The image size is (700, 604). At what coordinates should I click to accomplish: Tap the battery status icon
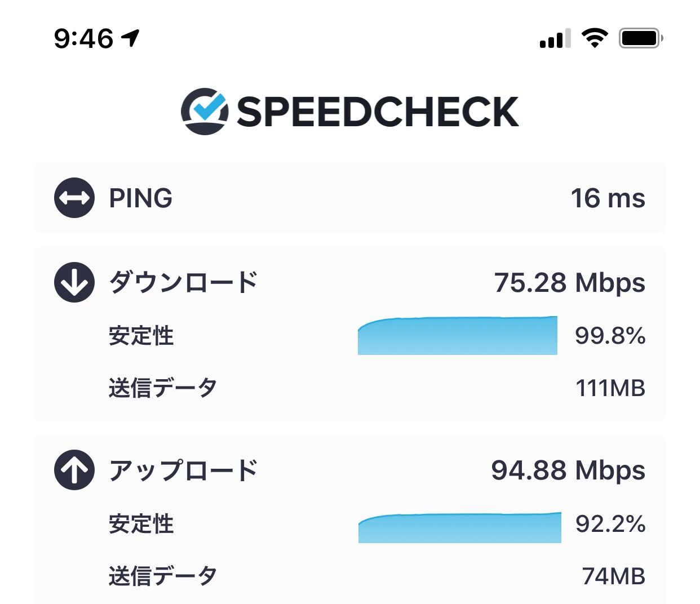[641, 38]
